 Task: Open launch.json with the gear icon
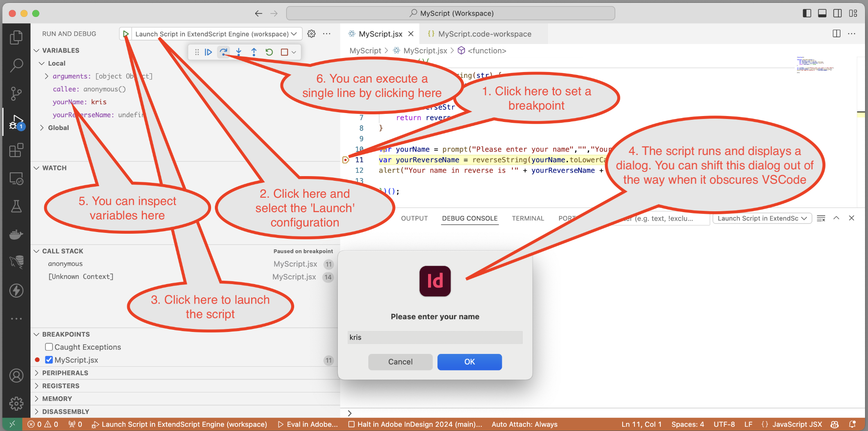tap(312, 34)
